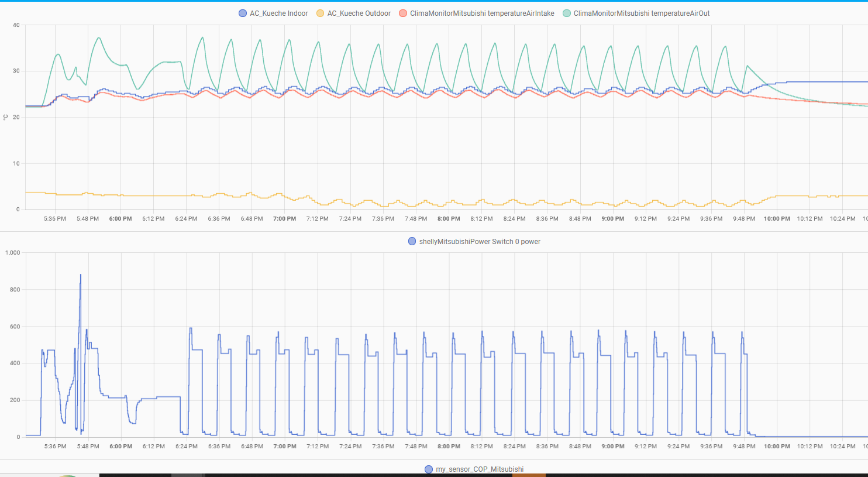Click the 40 label on temperature y-axis
Viewport: 868px width, 477px height.
tap(16, 25)
